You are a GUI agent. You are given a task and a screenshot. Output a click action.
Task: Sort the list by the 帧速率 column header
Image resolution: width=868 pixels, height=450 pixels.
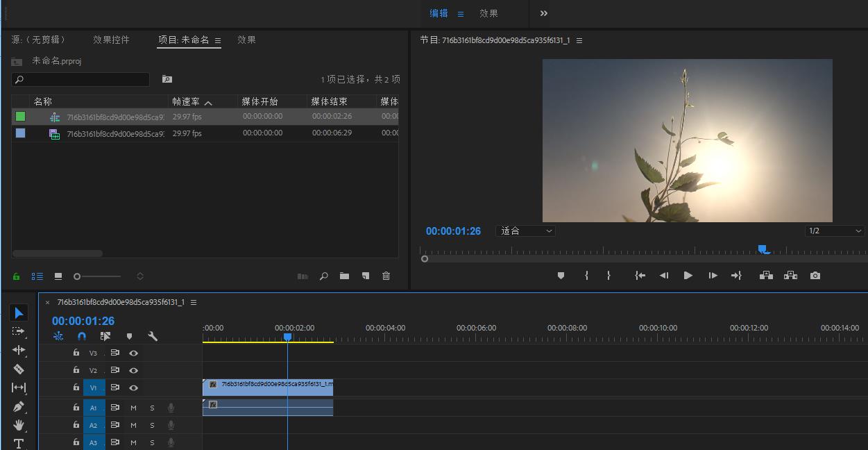(x=186, y=101)
